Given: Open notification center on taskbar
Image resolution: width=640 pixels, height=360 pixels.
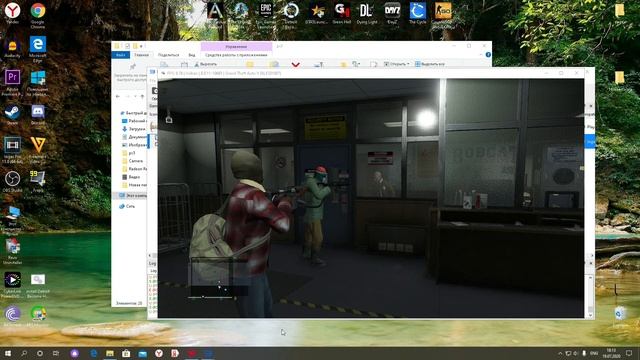Looking at the screenshot, I should point(629,353).
